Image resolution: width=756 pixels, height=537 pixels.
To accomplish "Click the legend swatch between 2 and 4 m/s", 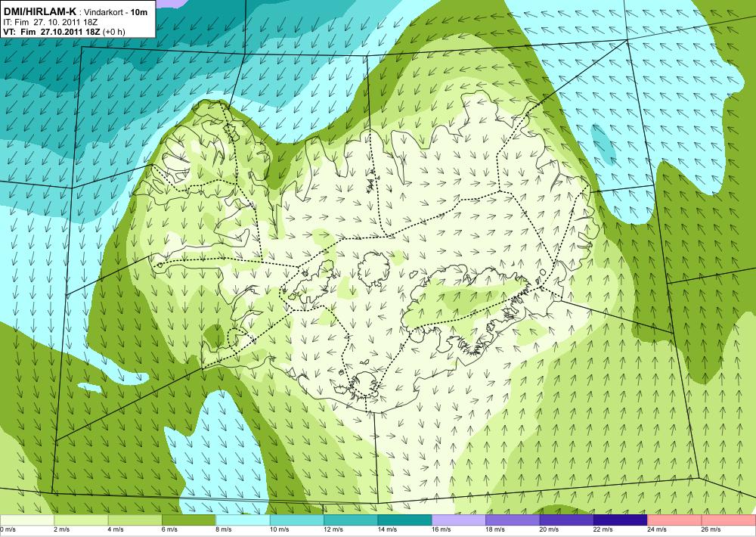I will click(x=81, y=520).
